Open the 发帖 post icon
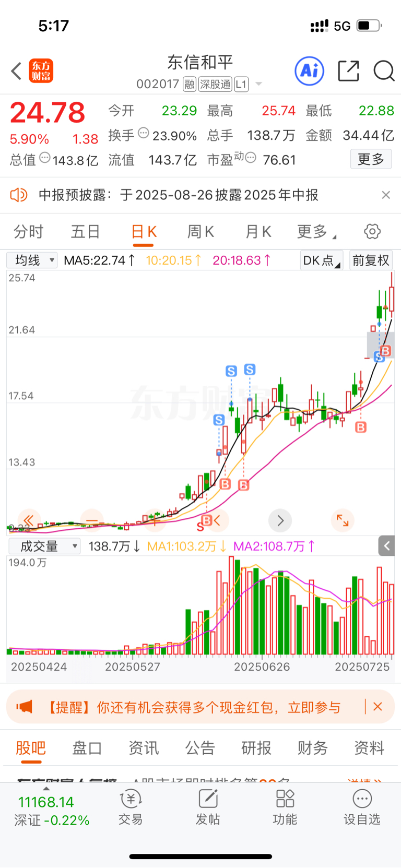The image size is (401, 868). coord(208,808)
